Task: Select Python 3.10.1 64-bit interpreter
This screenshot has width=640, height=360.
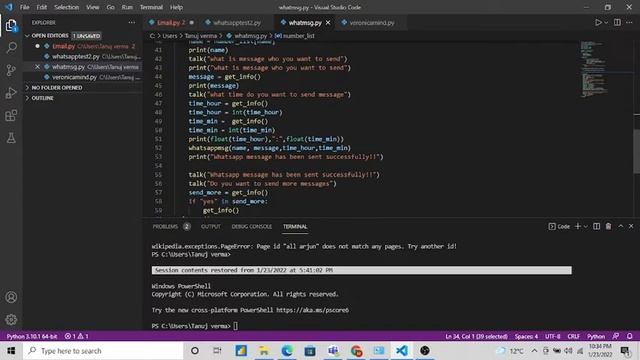Action: coord(32,336)
